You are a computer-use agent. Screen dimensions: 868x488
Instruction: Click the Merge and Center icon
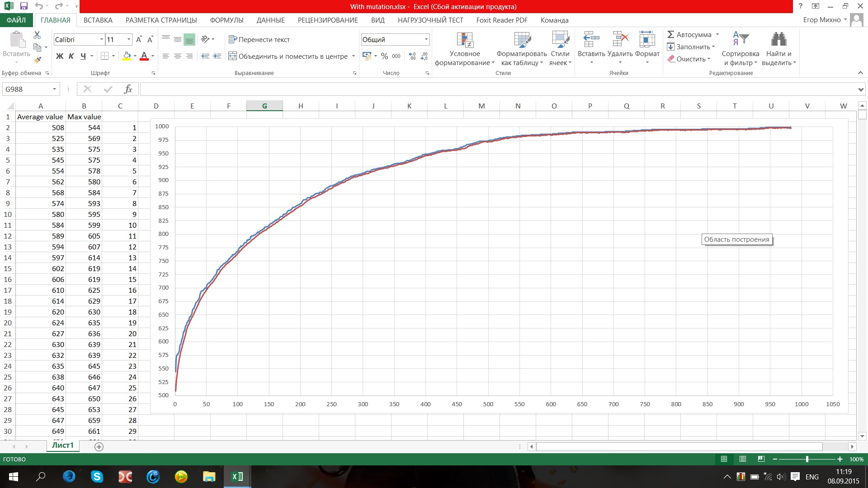point(232,56)
